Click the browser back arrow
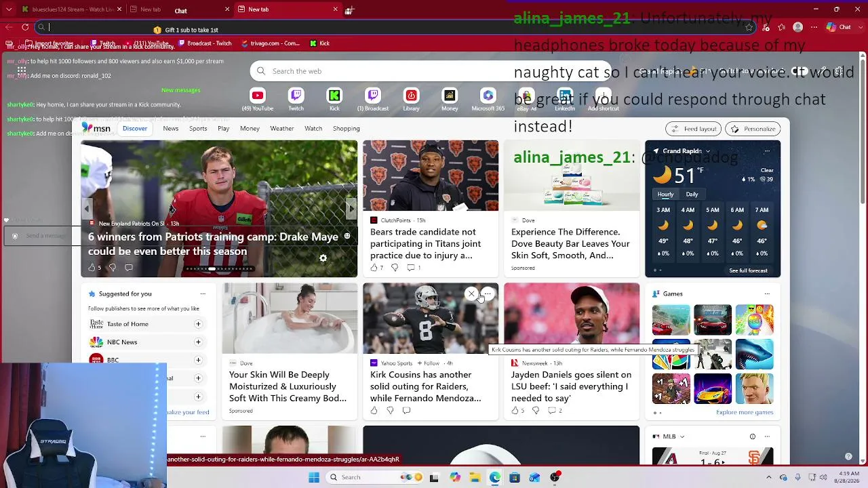Screen dimensions: 868x488 tap(8, 27)
